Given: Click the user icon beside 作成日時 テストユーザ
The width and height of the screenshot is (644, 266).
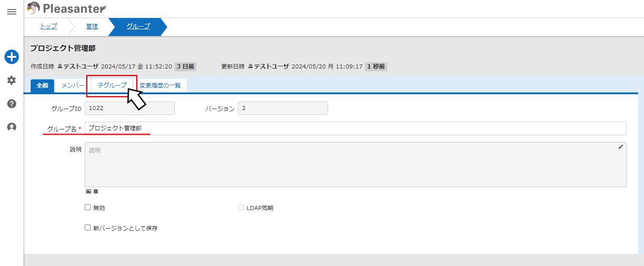Looking at the screenshot, I should click(x=60, y=67).
